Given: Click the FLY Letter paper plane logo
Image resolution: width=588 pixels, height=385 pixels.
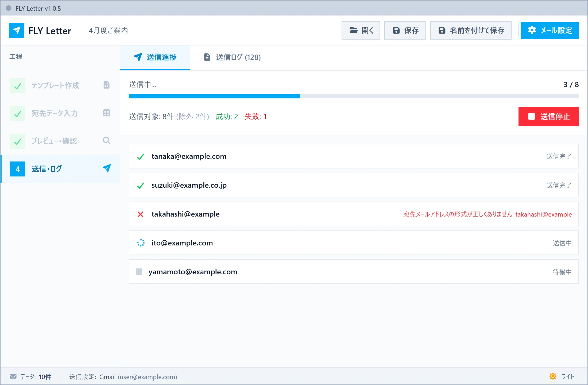Looking at the screenshot, I should click(x=17, y=30).
